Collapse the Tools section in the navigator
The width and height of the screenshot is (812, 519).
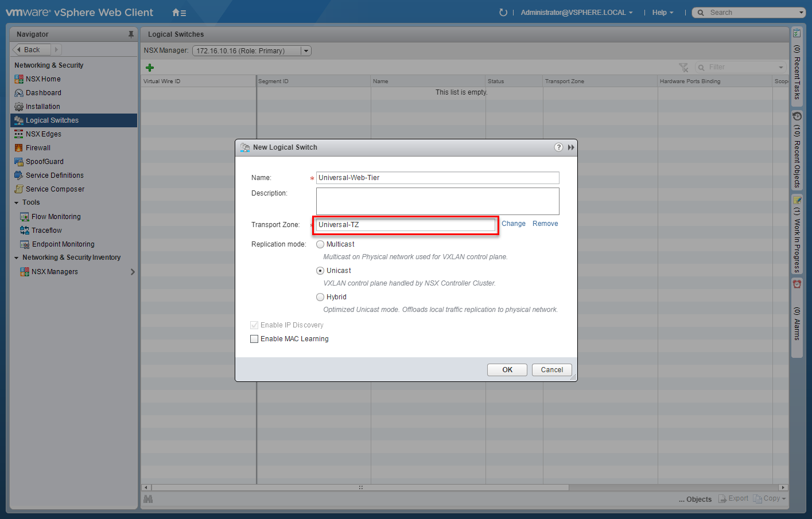17,203
